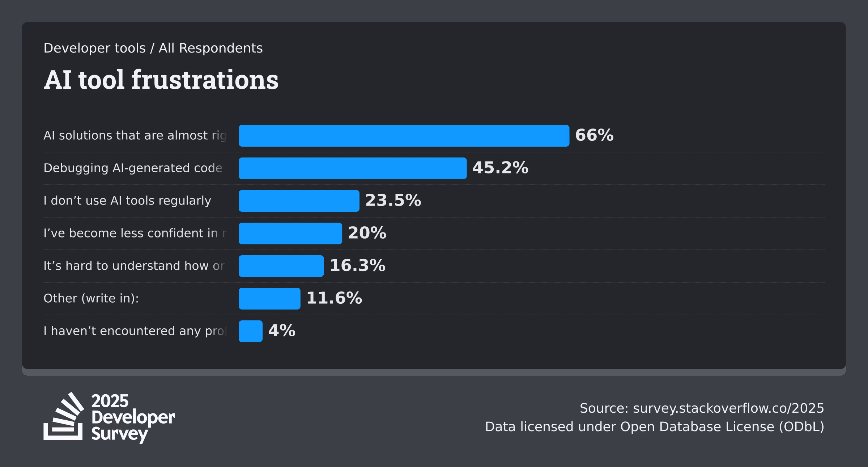Click the Stack Overflow logo icon
This screenshot has width=868, height=467.
(x=64, y=416)
